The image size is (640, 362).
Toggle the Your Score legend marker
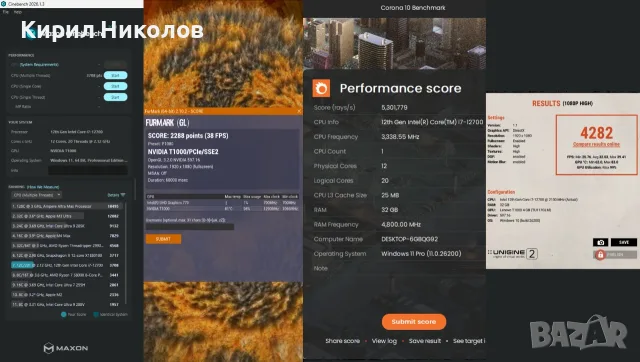pos(64,315)
